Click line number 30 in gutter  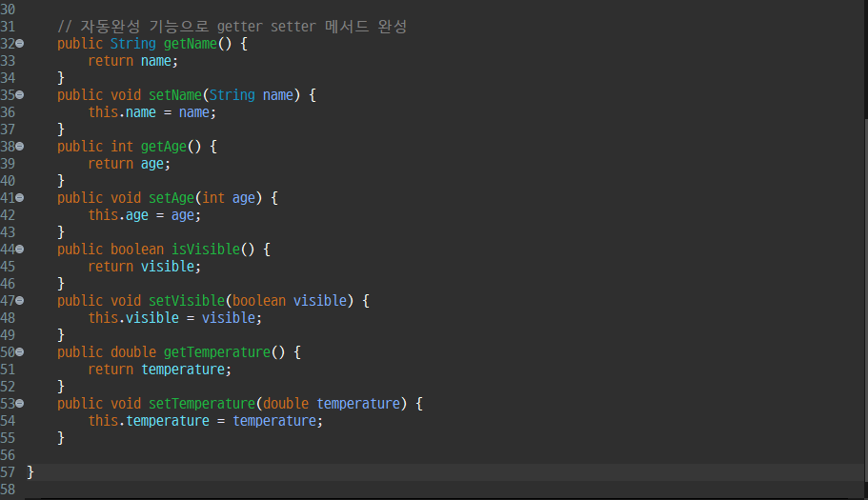click(x=8, y=10)
